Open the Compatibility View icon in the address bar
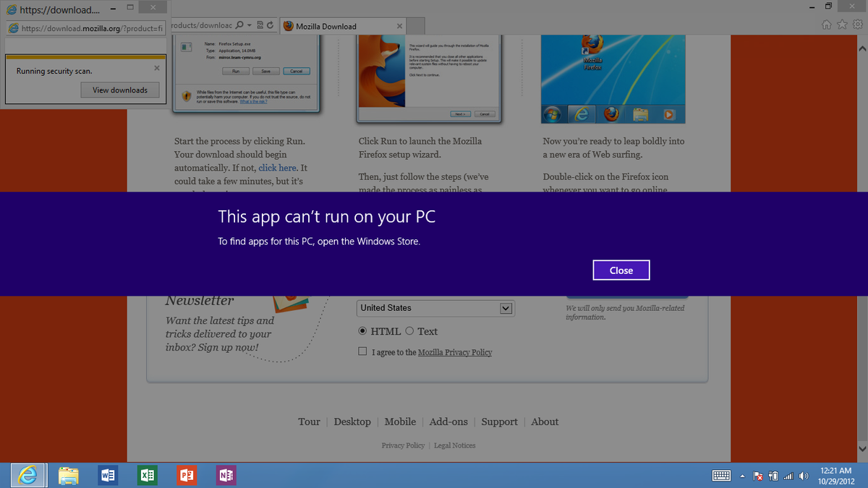 pyautogui.click(x=260, y=24)
